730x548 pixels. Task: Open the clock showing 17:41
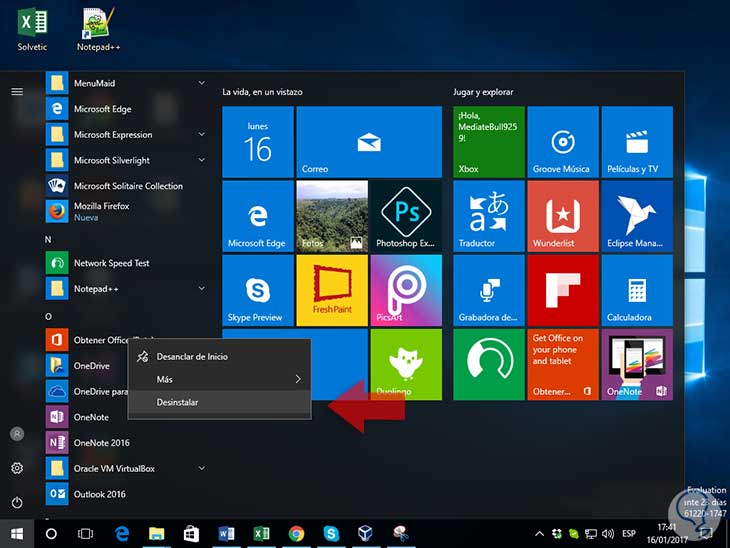pos(667,534)
